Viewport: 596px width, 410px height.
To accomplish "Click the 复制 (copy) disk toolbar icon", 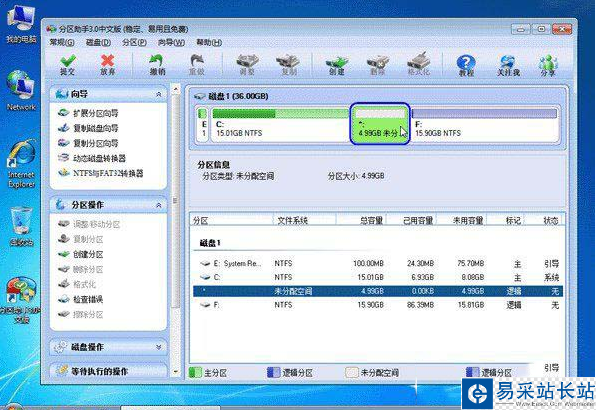I will tap(288, 64).
